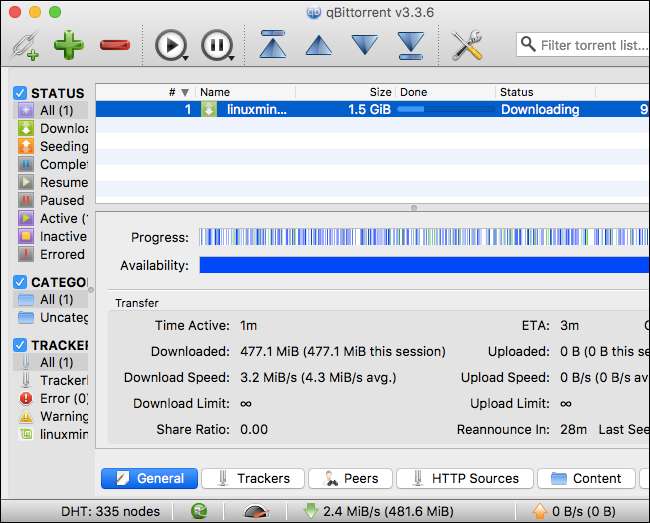Screen dimensions: 650x523
Task: Toggle alternative speed limits speedometer icon
Action: (x=256, y=511)
